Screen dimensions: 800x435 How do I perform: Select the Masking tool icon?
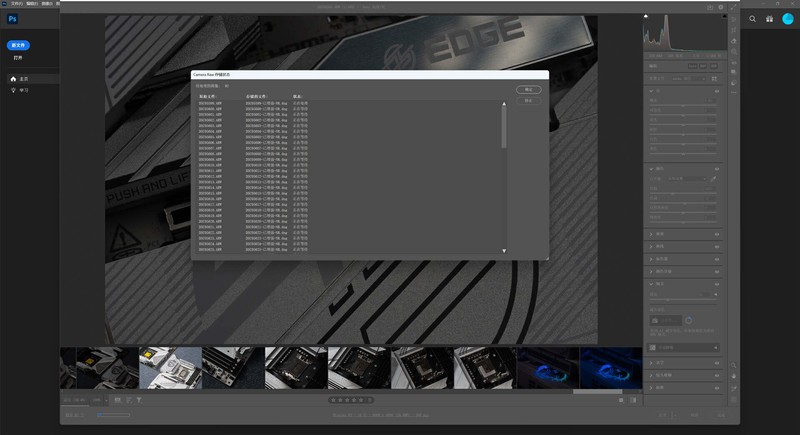tap(734, 52)
